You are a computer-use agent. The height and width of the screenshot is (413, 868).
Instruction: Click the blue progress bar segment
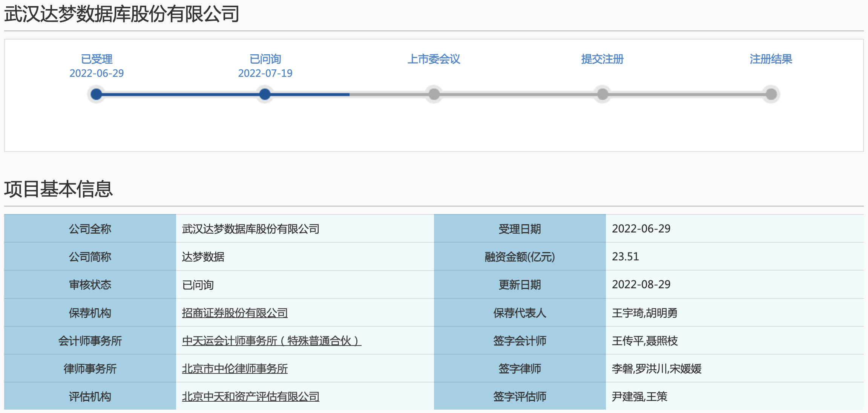click(181, 94)
